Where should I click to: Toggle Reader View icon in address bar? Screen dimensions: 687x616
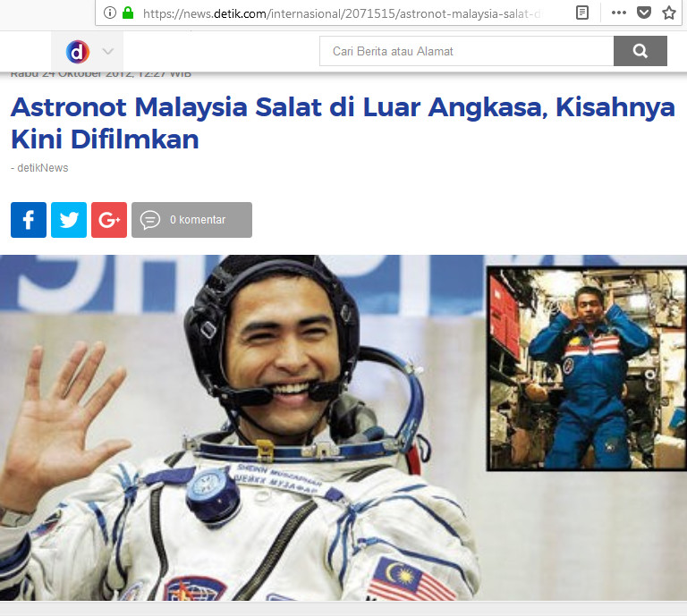pyautogui.click(x=581, y=13)
